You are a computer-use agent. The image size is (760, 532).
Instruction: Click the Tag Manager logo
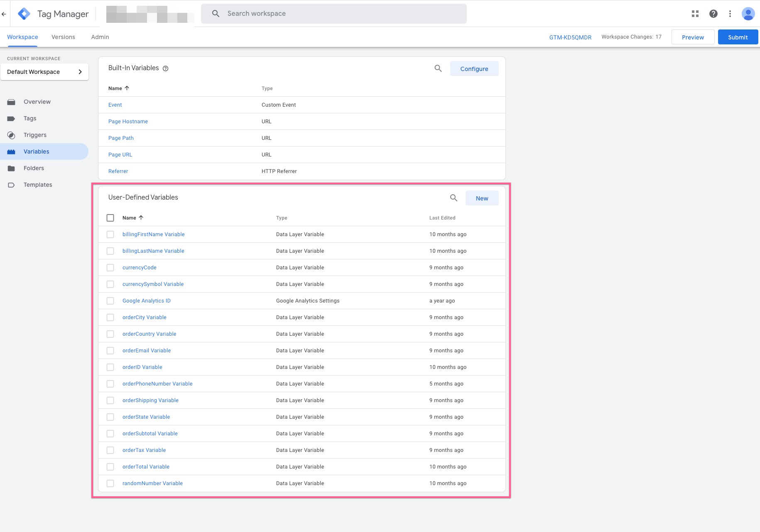tap(24, 14)
